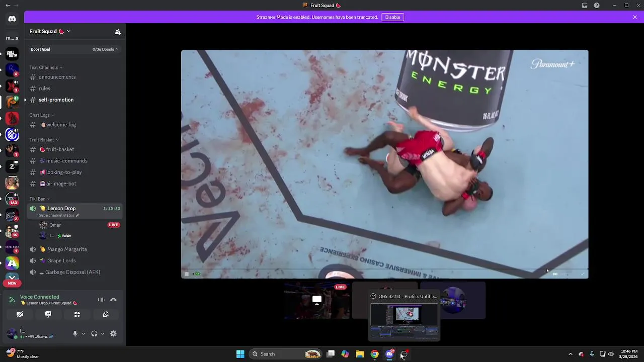Image resolution: width=644 pixels, height=362 pixels.
Task: Open the Inter crest server icon
Action: coord(12,135)
